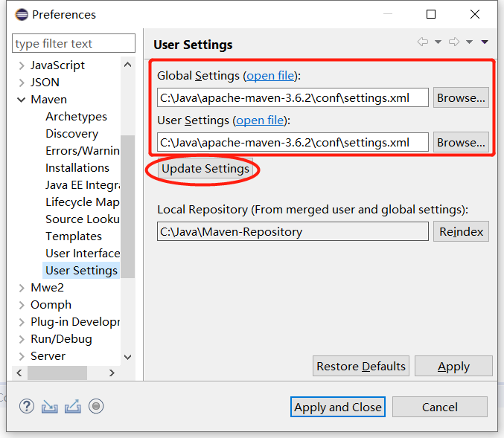The width and height of the screenshot is (504, 438).
Task: Maximize the Preferences window
Action: click(431, 14)
